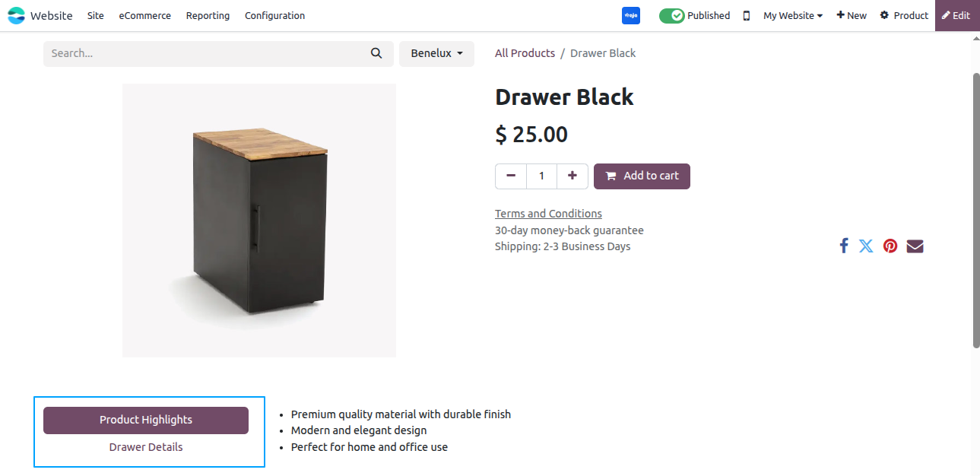
Task: Share product on X (Twitter)
Action: tap(866, 246)
